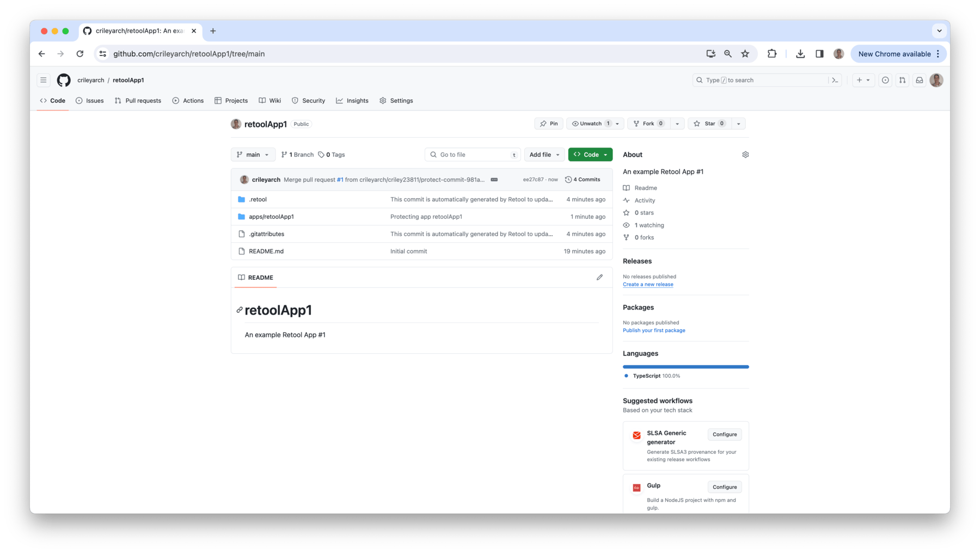Open the Actions tab
The width and height of the screenshot is (980, 553).
coord(188,101)
